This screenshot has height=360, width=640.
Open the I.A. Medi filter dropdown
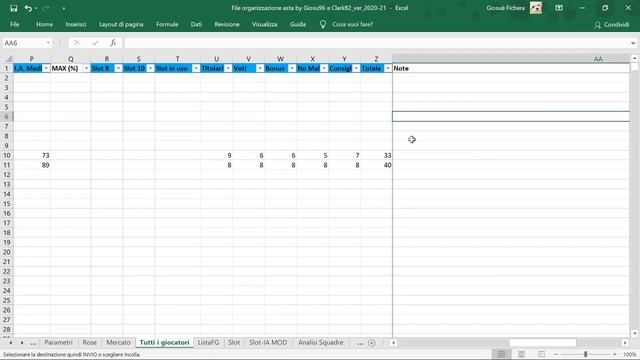[x=46, y=68]
